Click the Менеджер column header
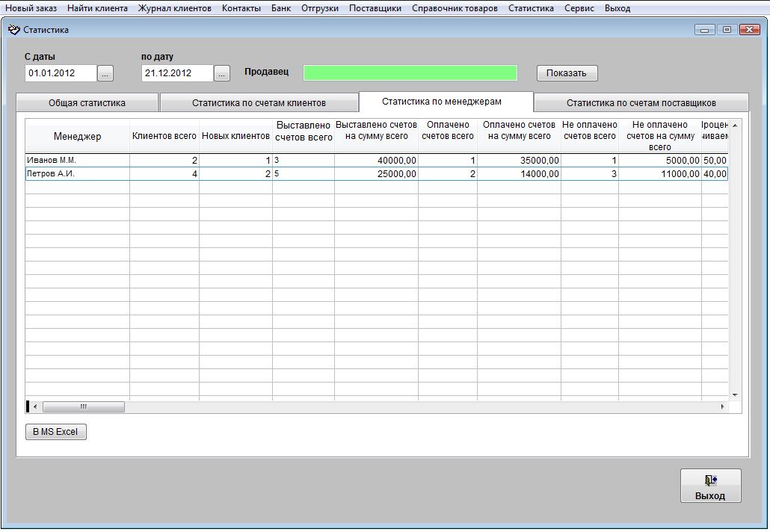This screenshot has width=770, height=532. (77, 136)
